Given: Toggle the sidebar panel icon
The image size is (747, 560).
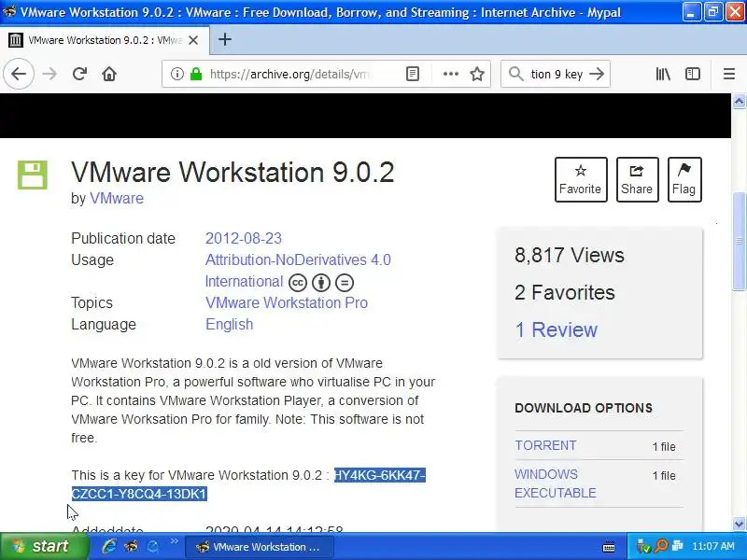Looking at the screenshot, I should (693, 74).
